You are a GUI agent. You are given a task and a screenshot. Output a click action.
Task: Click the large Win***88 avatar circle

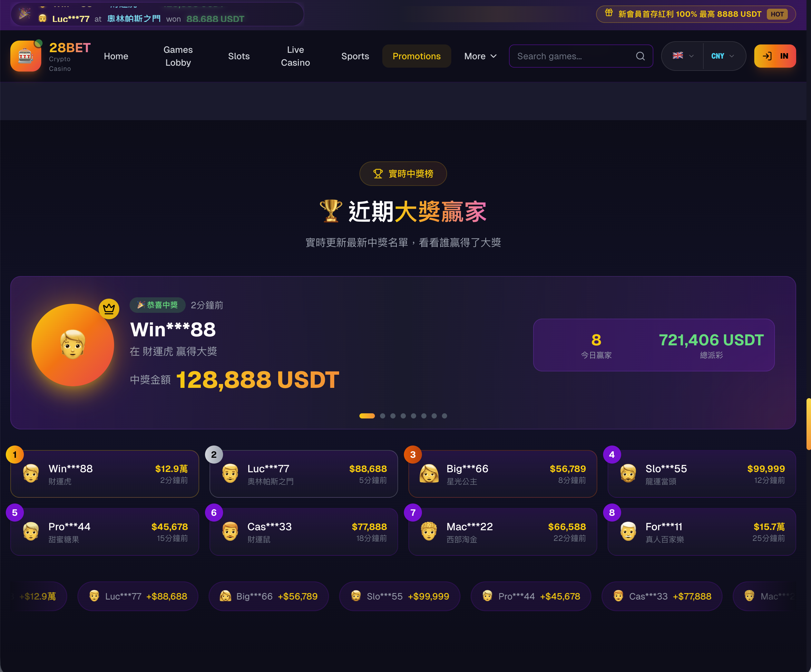coord(73,345)
